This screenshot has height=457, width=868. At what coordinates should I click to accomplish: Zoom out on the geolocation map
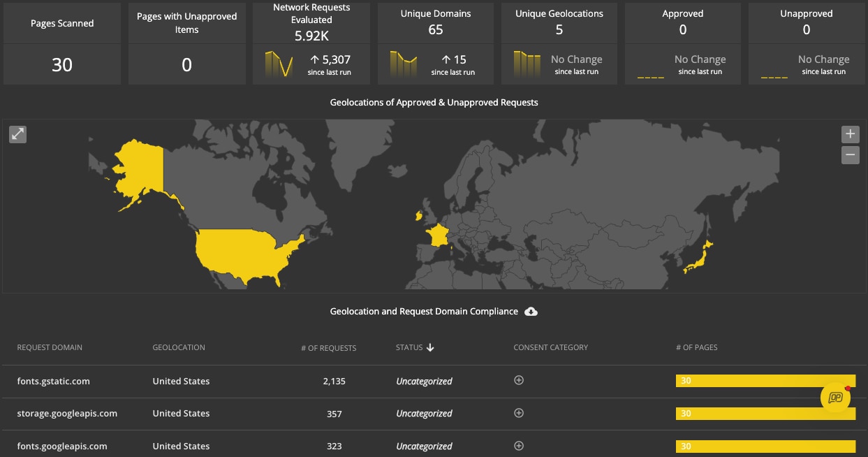tap(850, 155)
